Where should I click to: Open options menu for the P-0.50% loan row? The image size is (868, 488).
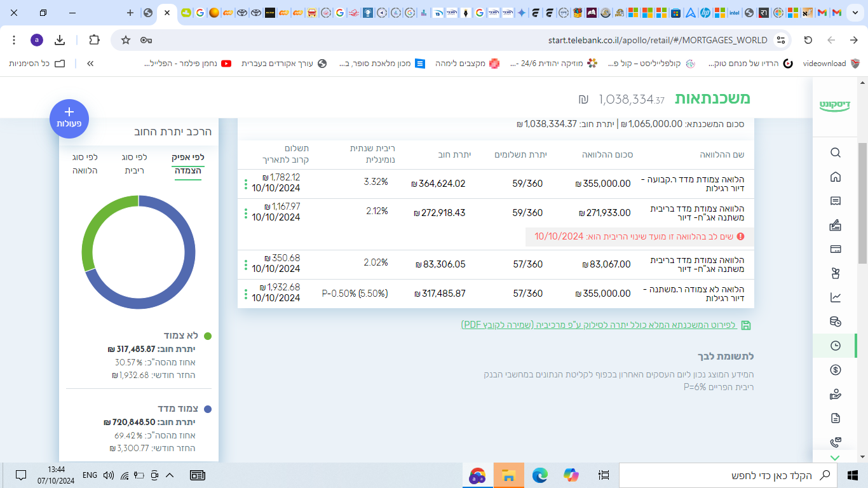pyautogui.click(x=245, y=294)
